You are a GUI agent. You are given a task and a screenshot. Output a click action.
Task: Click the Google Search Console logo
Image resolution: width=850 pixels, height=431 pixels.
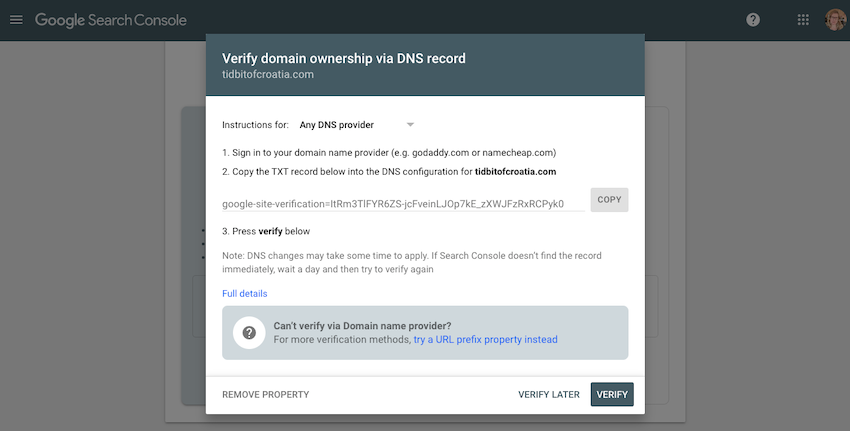(x=111, y=20)
